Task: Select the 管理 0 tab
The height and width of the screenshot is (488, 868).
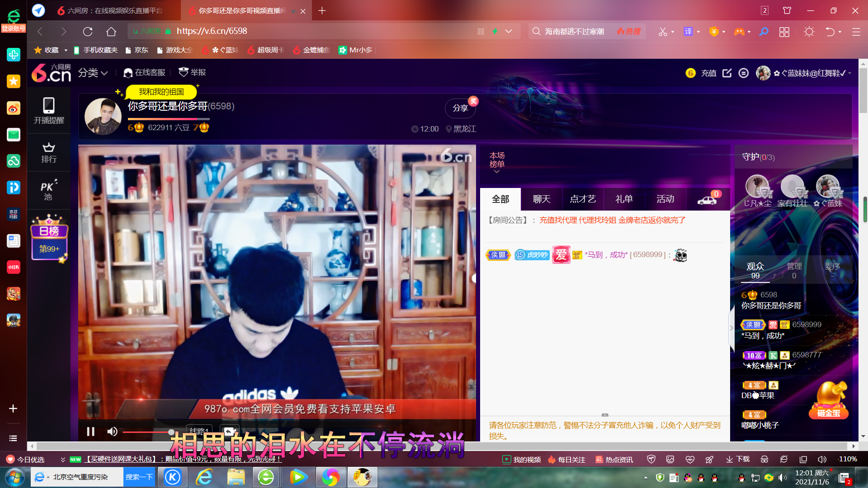Action: pos(794,270)
